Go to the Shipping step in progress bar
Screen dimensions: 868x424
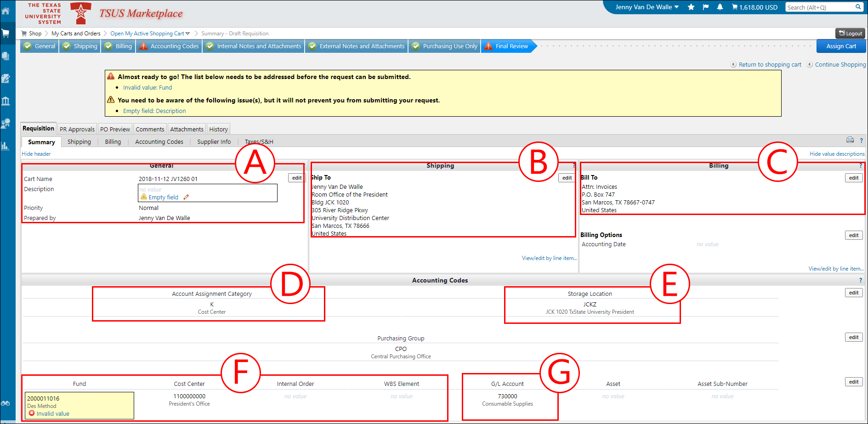[x=80, y=46]
